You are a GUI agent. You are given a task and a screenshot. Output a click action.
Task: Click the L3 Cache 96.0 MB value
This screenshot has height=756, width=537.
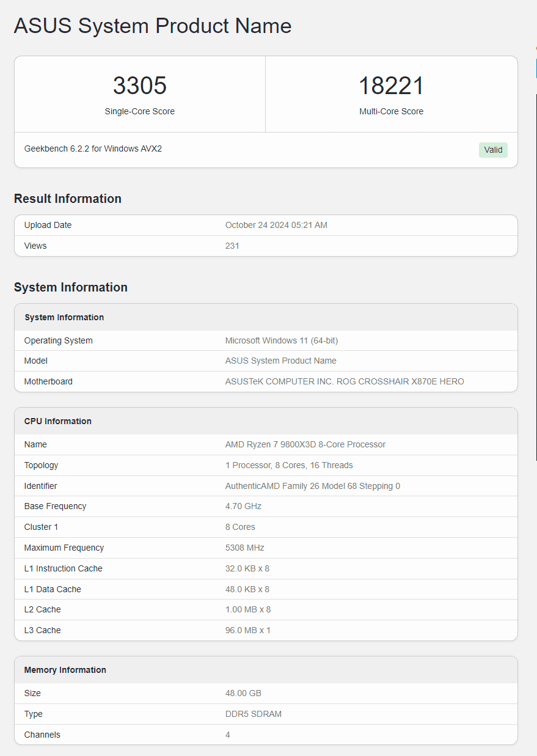click(x=248, y=630)
